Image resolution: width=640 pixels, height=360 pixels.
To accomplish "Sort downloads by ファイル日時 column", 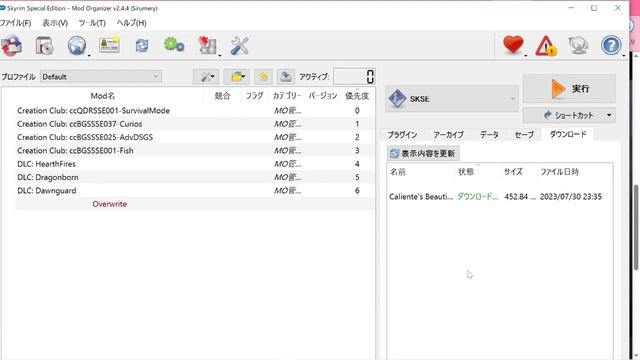I will tap(574, 172).
